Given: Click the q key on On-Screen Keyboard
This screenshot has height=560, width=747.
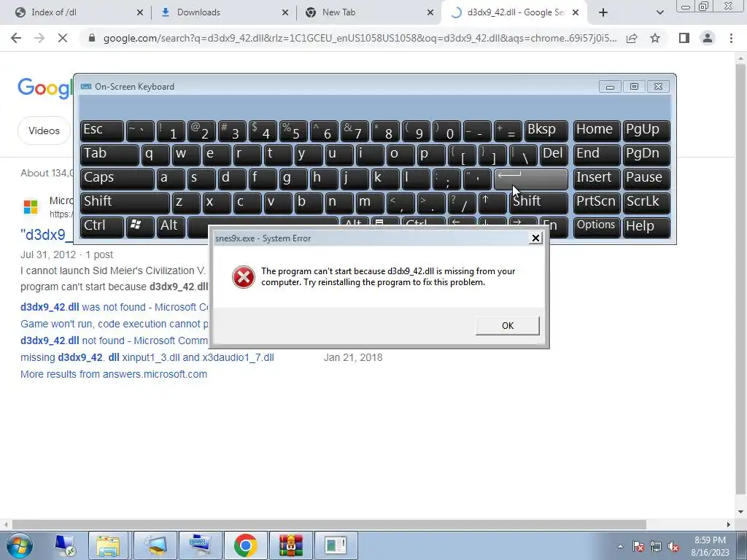Looking at the screenshot, I should pos(155,155).
